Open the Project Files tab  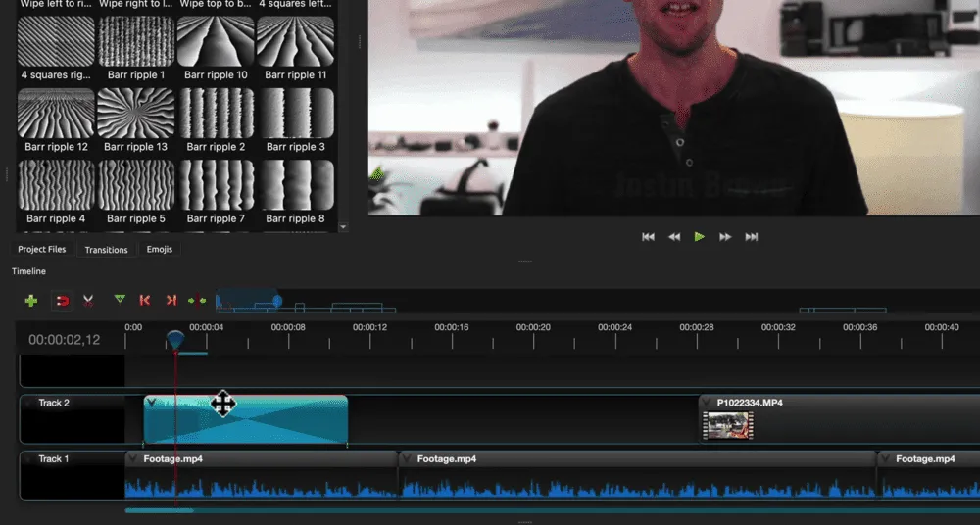[x=42, y=250]
